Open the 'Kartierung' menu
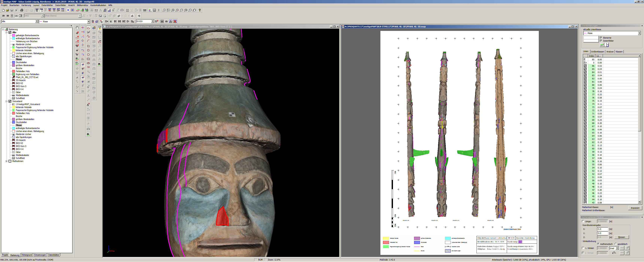 click(26, 5)
